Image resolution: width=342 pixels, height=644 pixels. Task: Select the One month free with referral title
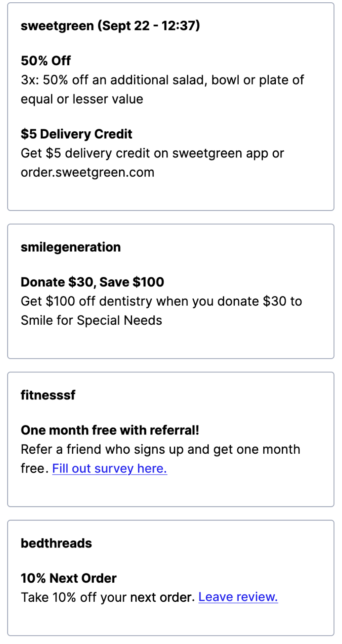[110, 430]
